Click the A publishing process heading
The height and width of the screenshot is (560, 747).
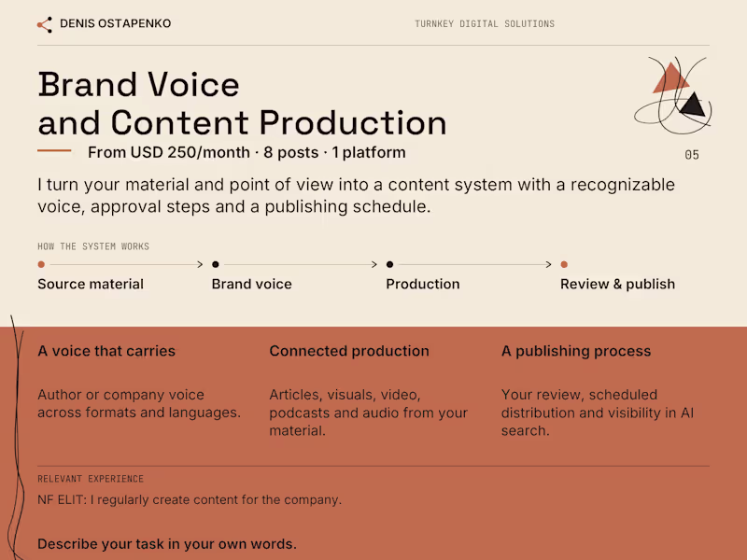pyautogui.click(x=576, y=351)
